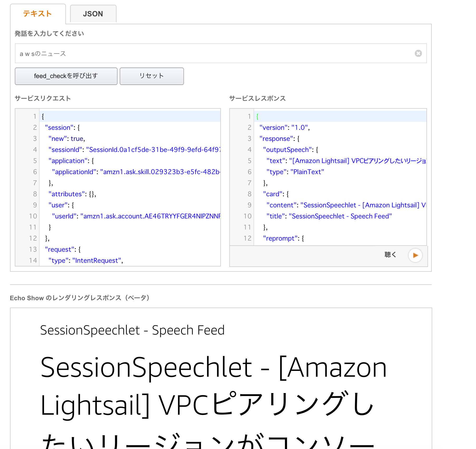Click the 聴く label beside the play button
The image size is (476, 449).
[x=390, y=255]
